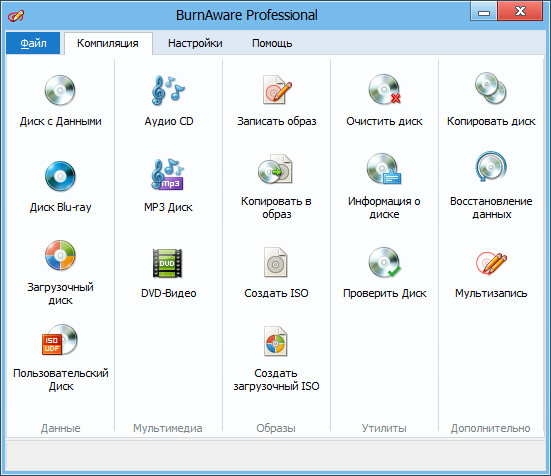
Task: Click the Восстановление данных text label
Action: [x=491, y=208]
